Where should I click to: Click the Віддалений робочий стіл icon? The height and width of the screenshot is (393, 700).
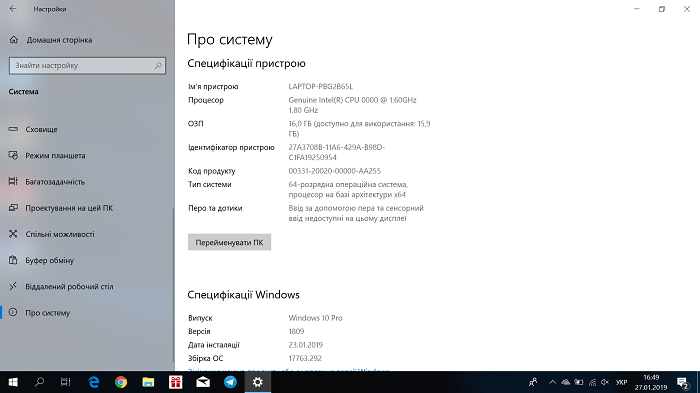coord(13,286)
